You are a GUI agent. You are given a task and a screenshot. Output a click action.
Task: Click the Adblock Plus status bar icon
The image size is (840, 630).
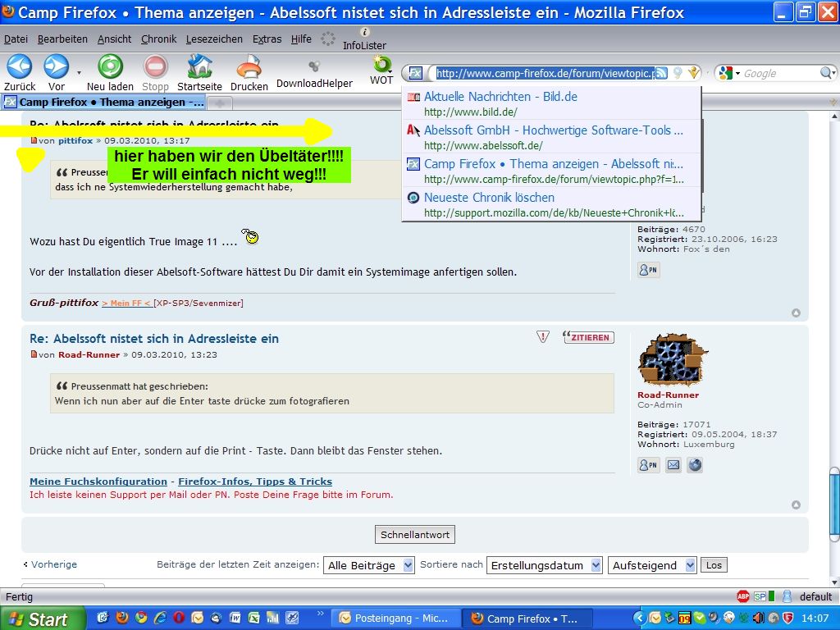743,596
